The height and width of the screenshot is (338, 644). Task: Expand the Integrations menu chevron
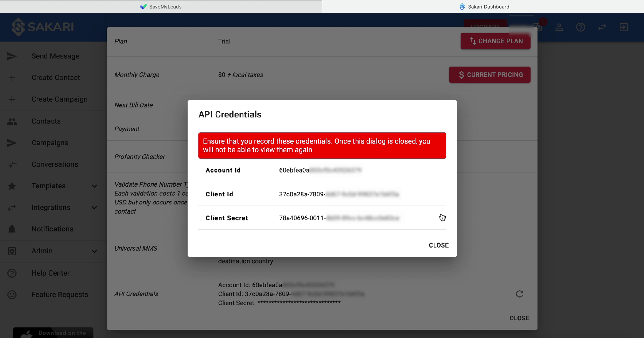[x=94, y=207]
